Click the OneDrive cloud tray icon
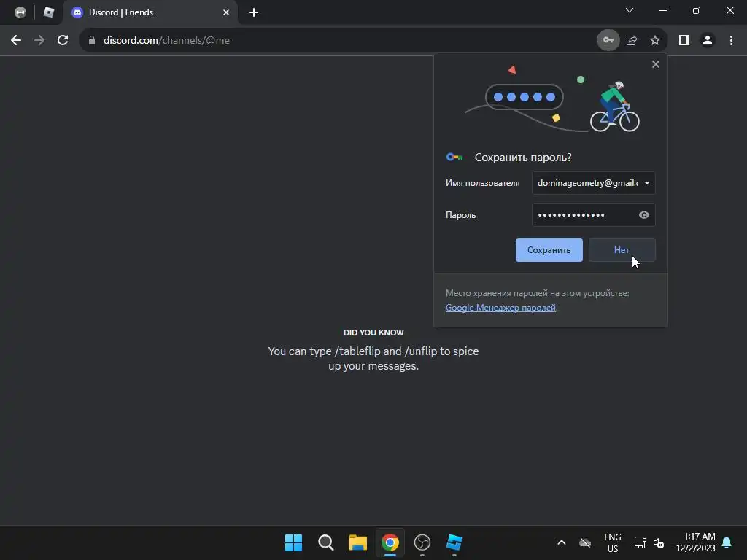This screenshot has height=560, width=747. coord(585,542)
